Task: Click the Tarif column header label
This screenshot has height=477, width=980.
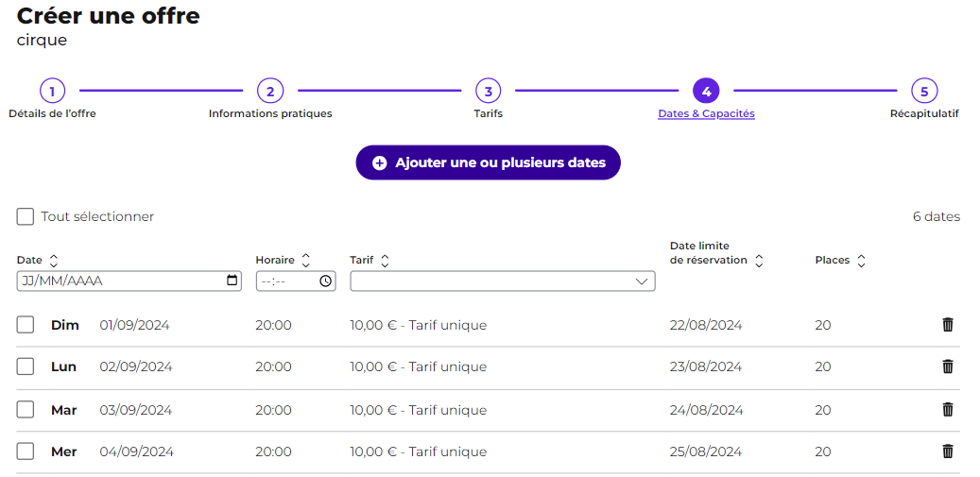Action: (x=361, y=261)
